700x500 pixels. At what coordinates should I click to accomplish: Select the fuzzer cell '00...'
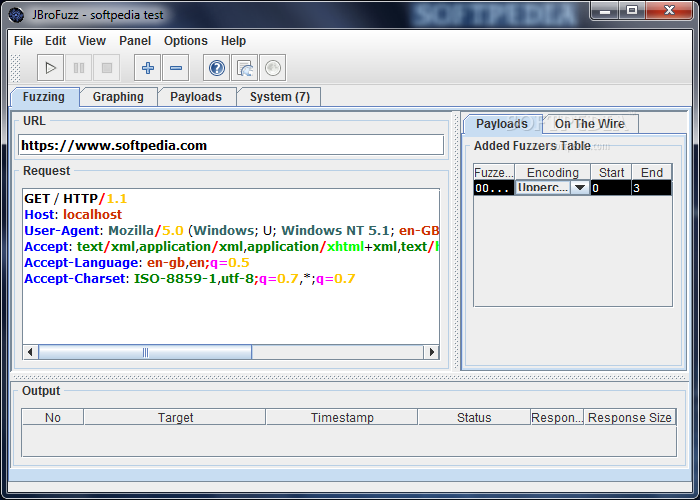[494, 188]
